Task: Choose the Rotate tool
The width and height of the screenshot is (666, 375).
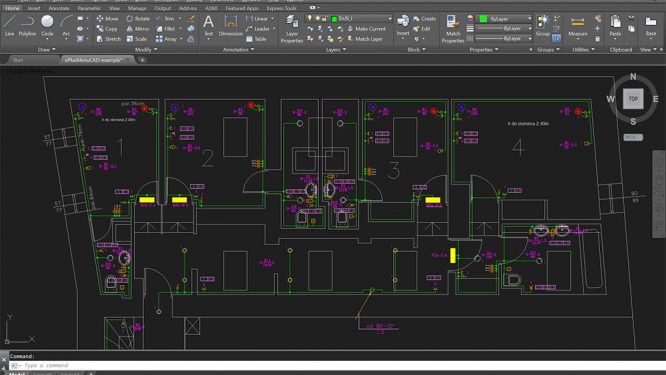Action: point(138,19)
